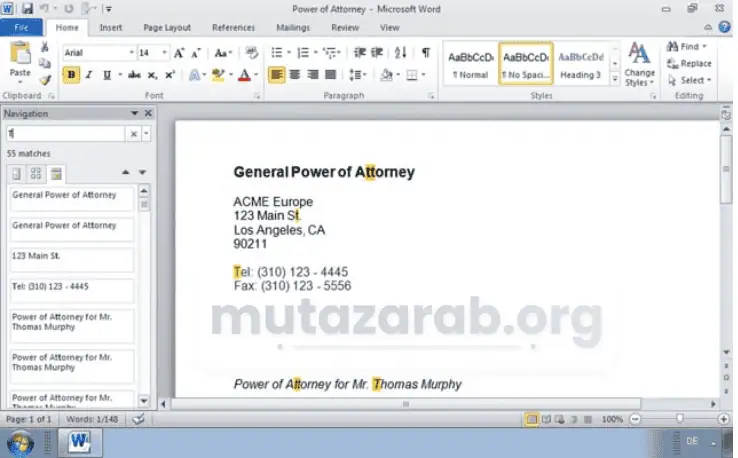Set Center alignment

295,75
